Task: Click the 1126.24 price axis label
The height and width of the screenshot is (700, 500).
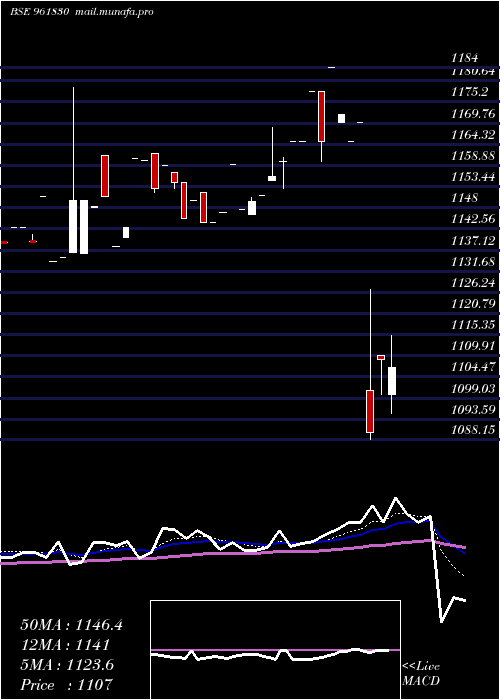Action: (473, 283)
